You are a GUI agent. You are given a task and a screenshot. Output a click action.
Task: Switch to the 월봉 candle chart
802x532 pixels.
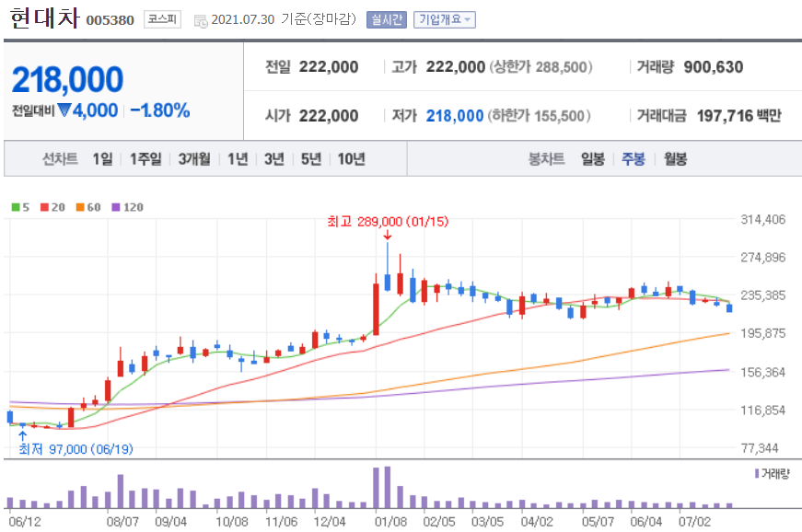[675, 159]
